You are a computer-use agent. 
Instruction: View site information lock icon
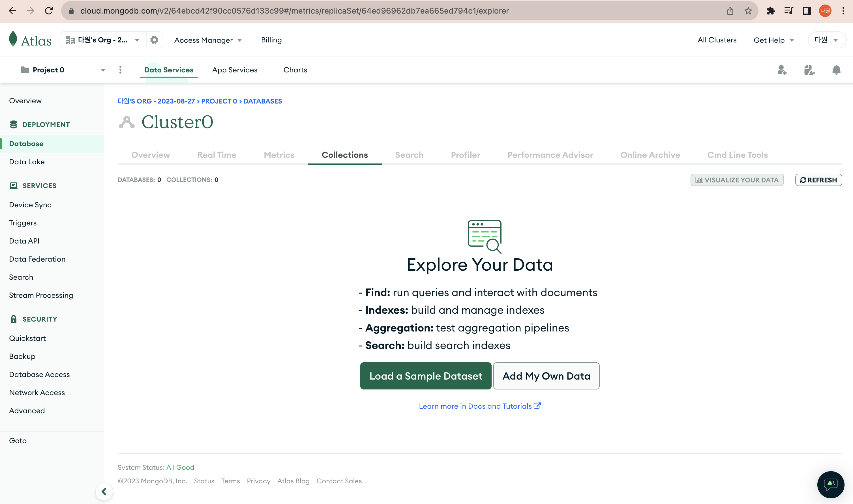[71, 11]
